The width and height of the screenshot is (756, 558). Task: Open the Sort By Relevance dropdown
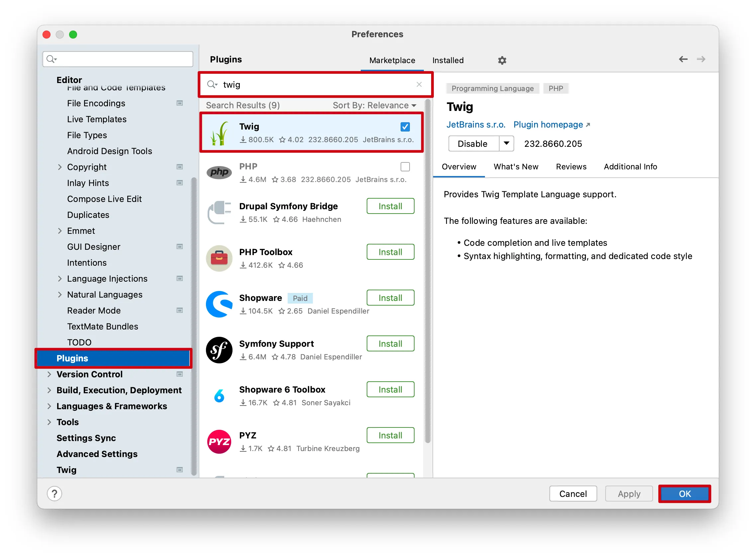(x=374, y=105)
